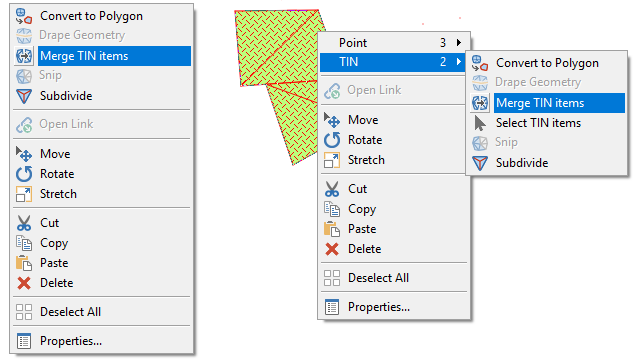Click the Paste clipboard icon in left menu
The image size is (637, 364).
(24, 263)
